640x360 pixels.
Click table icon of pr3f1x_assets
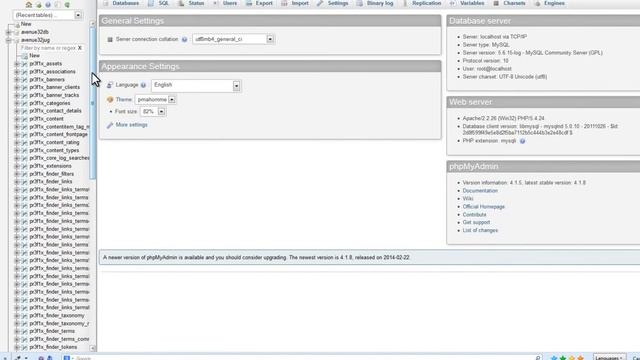[24, 64]
